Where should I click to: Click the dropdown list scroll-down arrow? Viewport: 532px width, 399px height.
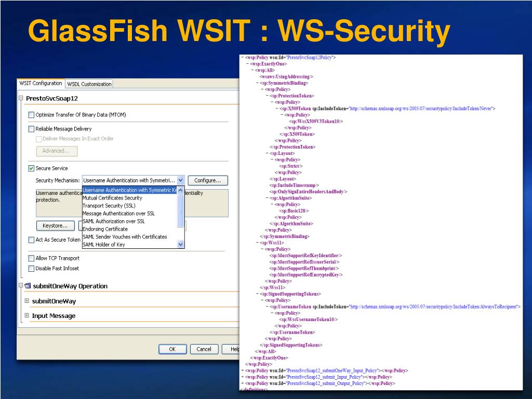tap(180, 244)
